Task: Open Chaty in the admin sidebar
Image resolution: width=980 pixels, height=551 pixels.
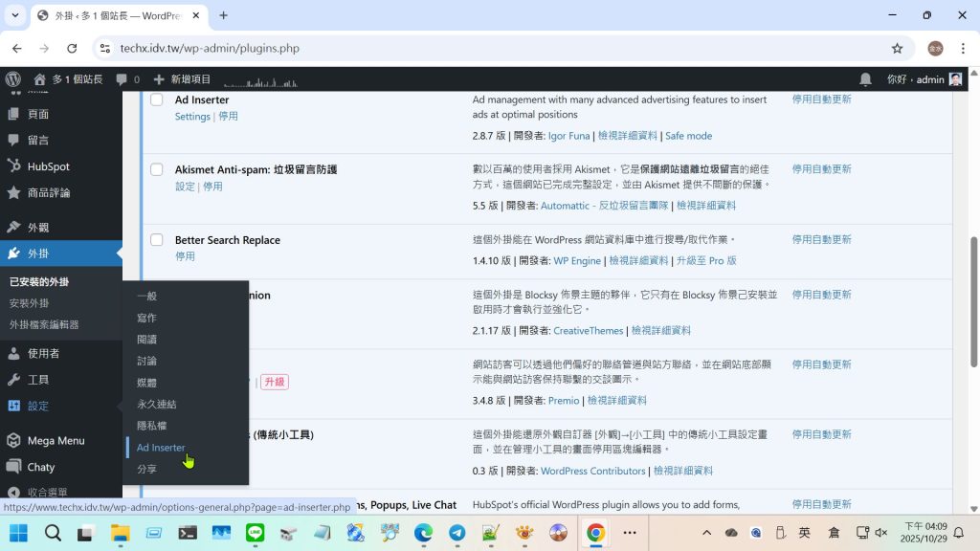Action: click(x=40, y=467)
